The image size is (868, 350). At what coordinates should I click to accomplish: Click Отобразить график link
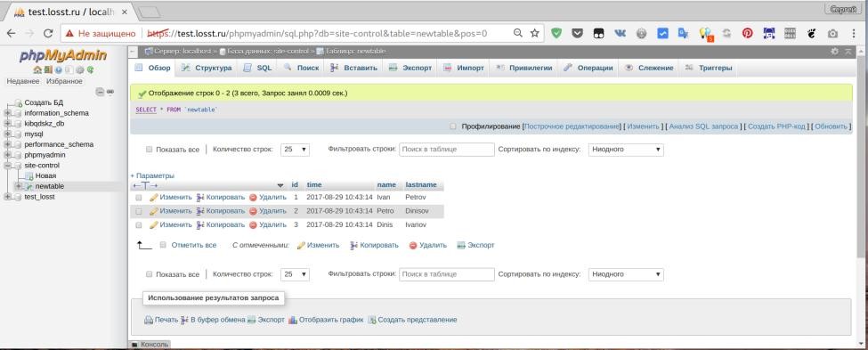click(326, 320)
